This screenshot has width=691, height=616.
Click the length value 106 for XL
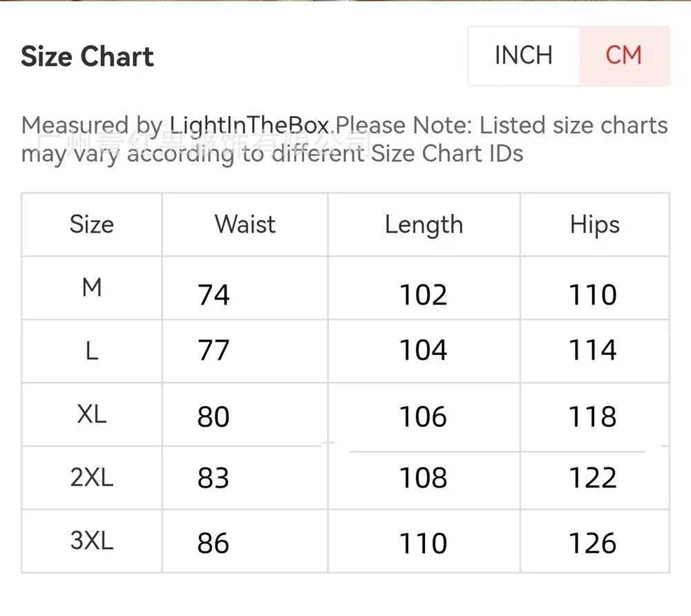coord(424,416)
